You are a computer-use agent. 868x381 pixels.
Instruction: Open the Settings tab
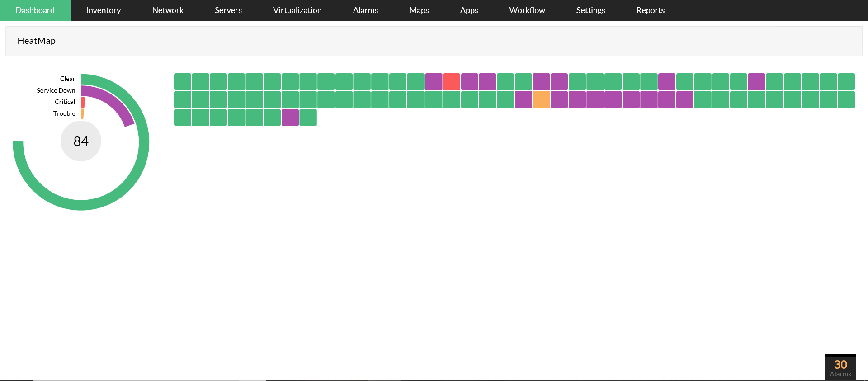[590, 10]
